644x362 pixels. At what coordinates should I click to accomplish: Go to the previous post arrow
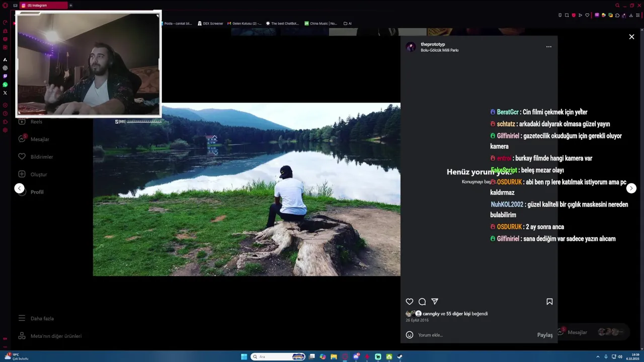[x=19, y=188]
